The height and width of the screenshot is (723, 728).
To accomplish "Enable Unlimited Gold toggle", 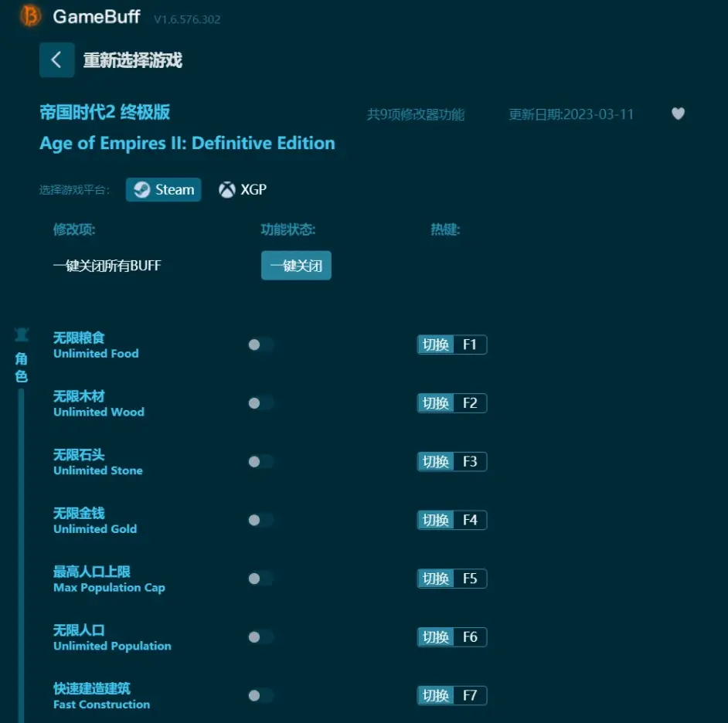I will (260, 520).
